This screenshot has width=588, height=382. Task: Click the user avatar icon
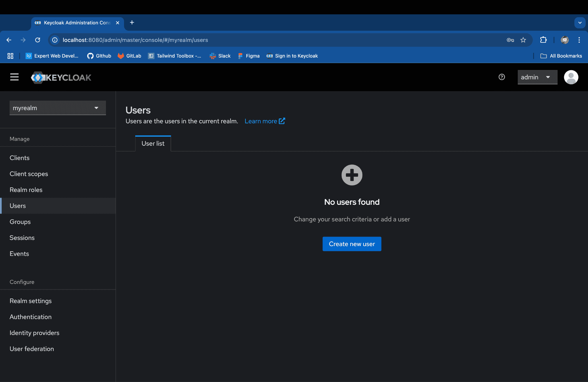[x=571, y=77]
